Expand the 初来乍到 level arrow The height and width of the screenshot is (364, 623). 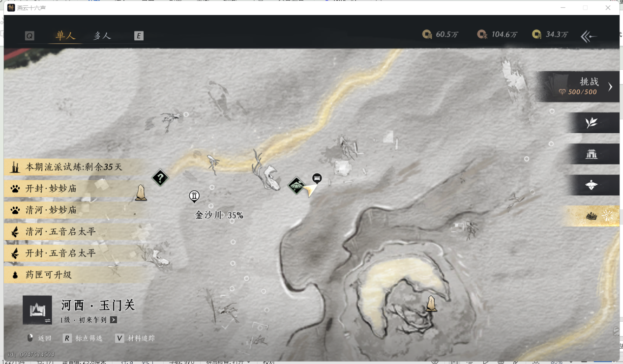(114, 320)
